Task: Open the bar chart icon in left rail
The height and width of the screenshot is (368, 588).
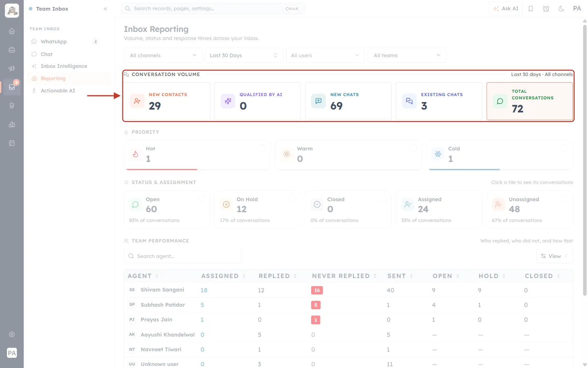Action: [x=12, y=124]
